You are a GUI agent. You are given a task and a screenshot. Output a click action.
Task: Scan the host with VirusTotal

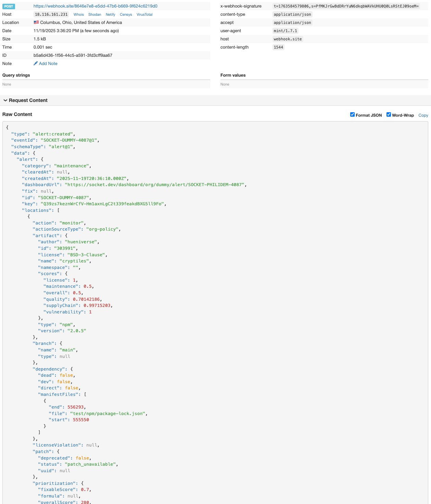144,14
